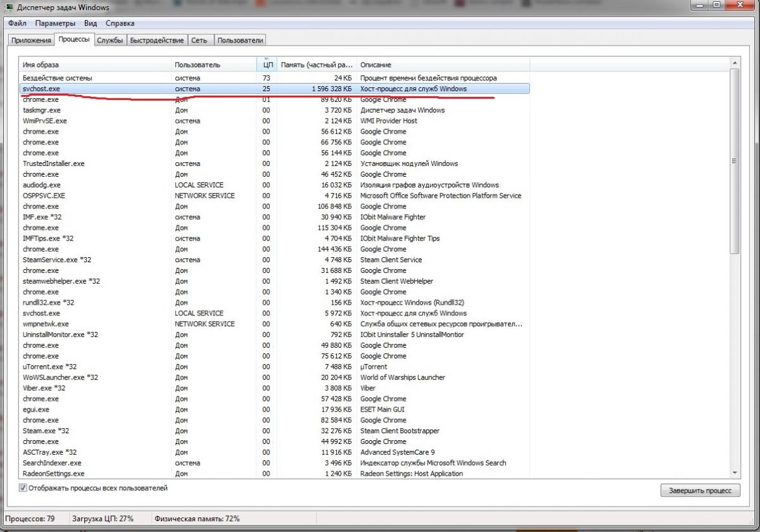Select the audiodg.exe process
Viewport: 760px width, 532px height.
pos(275,185)
